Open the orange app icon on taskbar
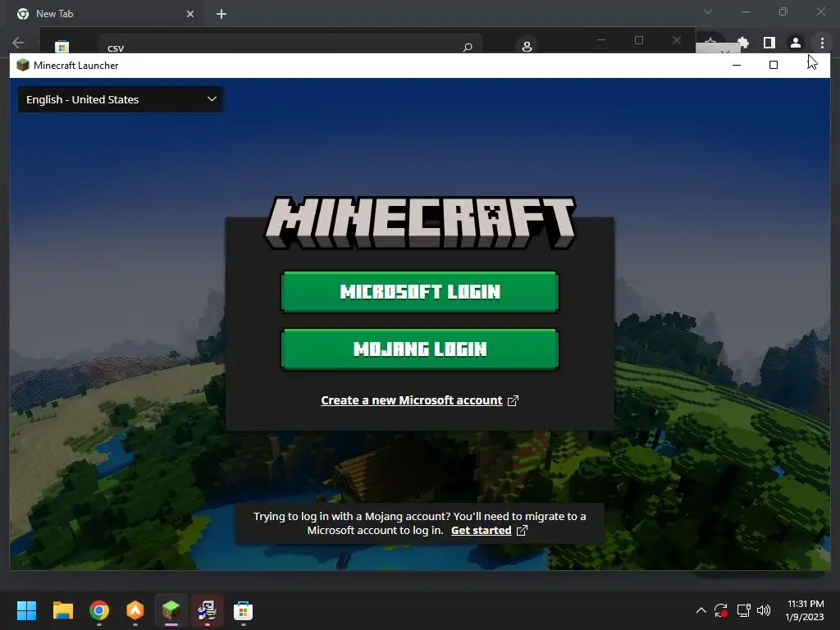The image size is (840, 630). point(135,610)
